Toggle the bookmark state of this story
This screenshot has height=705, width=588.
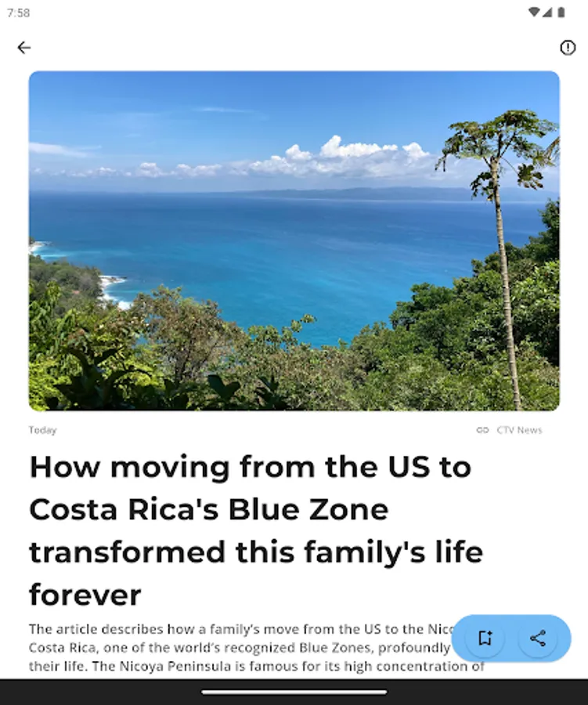[485, 638]
